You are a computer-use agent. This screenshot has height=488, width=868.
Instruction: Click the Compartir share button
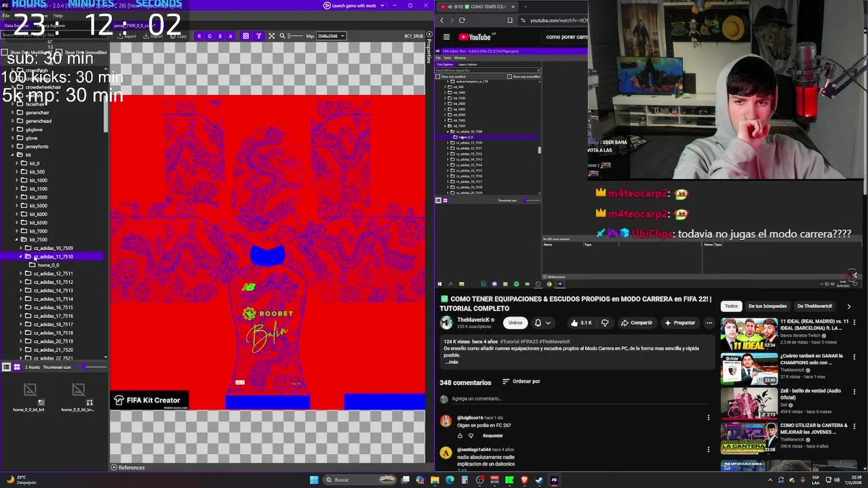tap(637, 323)
